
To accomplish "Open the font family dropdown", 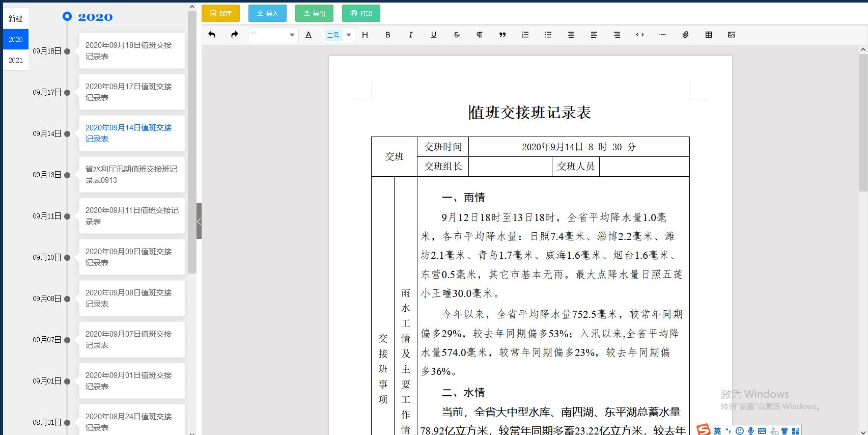I will tap(273, 35).
